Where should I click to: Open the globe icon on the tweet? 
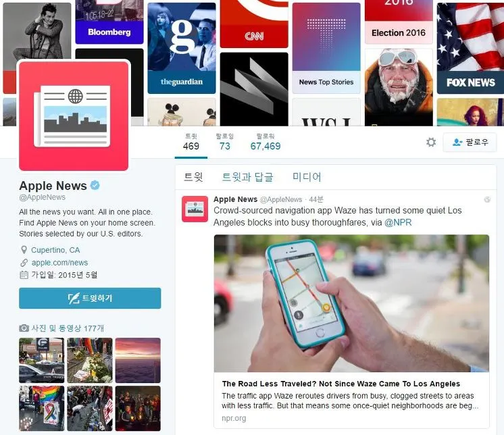pos(487,199)
